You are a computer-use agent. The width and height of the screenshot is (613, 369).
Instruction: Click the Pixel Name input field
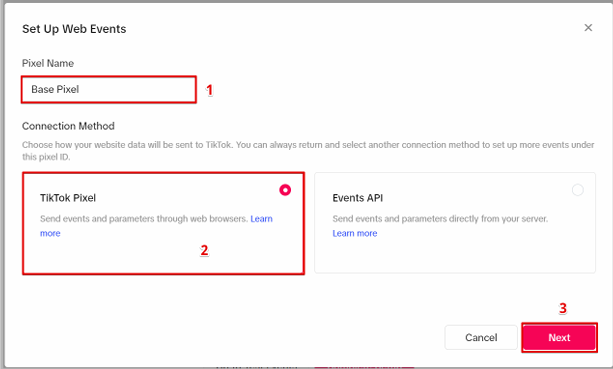pyautogui.click(x=109, y=90)
